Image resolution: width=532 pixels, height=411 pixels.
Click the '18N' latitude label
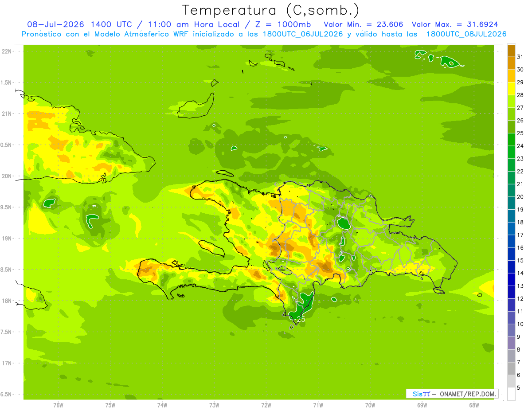[6, 301]
